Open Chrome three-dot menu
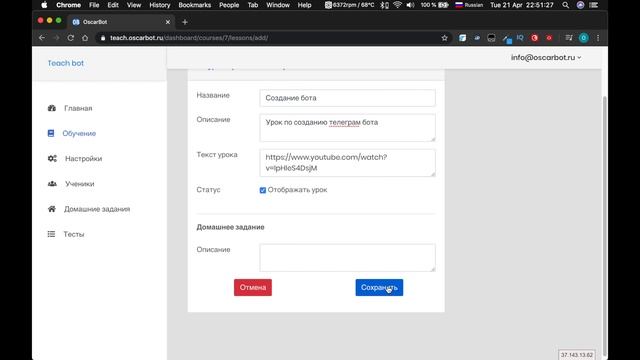This screenshot has height=360, width=640. click(598, 38)
